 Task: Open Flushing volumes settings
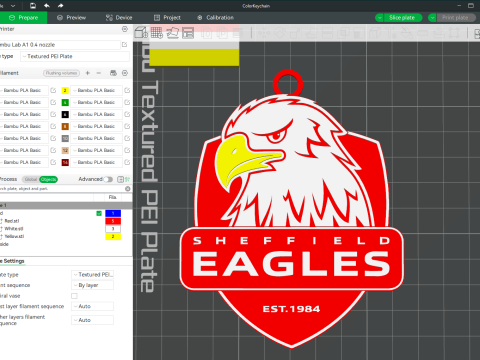tap(62, 73)
